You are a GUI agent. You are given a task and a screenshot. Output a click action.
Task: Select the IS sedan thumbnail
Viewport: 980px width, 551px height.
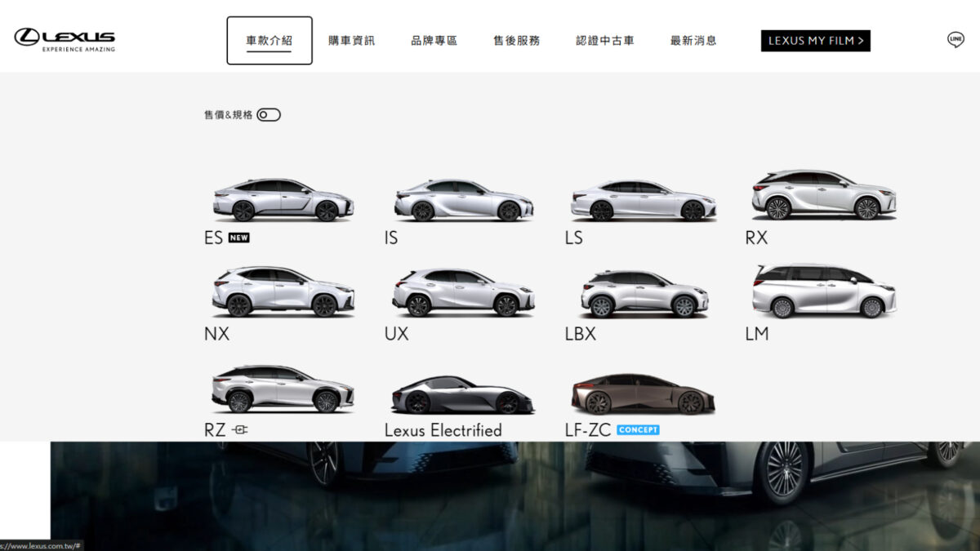[463, 200]
